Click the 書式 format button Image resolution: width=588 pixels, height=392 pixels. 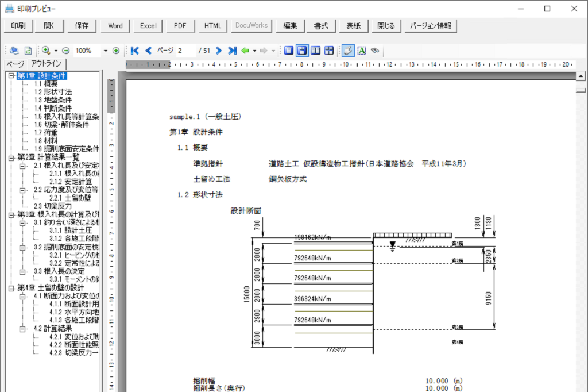(x=321, y=25)
